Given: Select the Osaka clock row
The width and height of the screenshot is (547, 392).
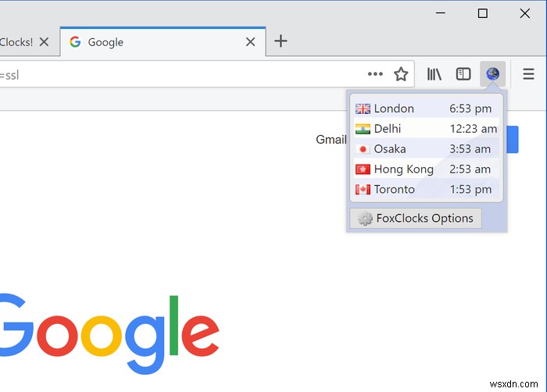Looking at the screenshot, I should (x=427, y=149).
